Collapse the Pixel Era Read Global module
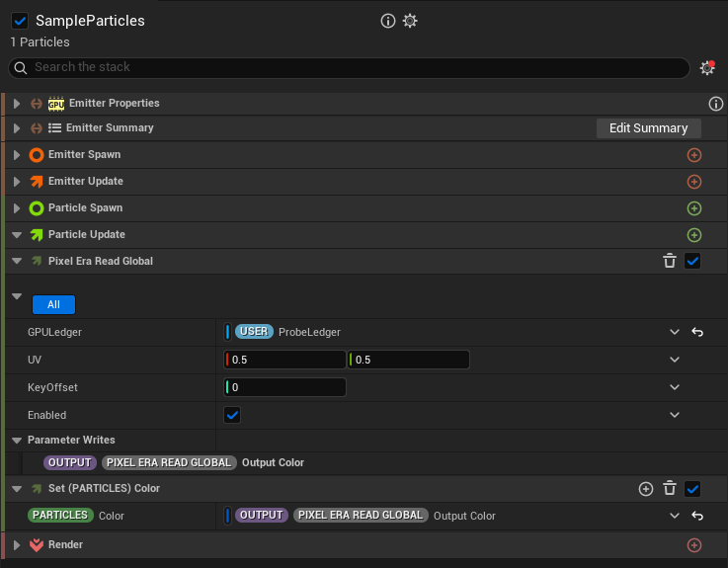 (x=17, y=261)
